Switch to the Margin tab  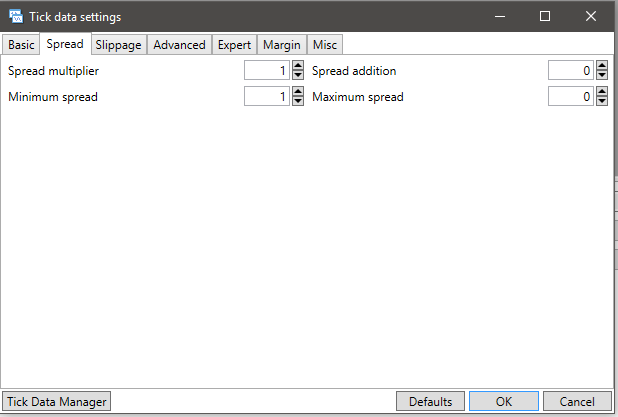point(282,45)
